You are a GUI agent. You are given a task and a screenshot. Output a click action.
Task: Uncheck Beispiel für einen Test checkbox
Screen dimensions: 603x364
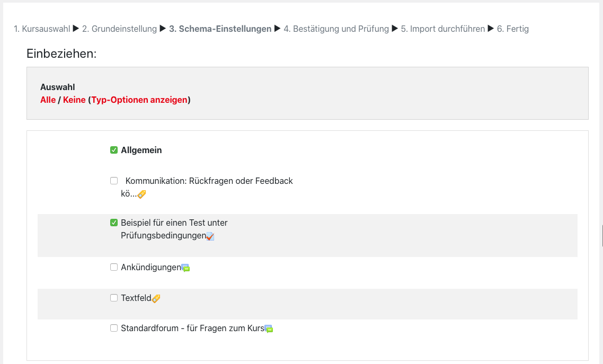tap(114, 223)
